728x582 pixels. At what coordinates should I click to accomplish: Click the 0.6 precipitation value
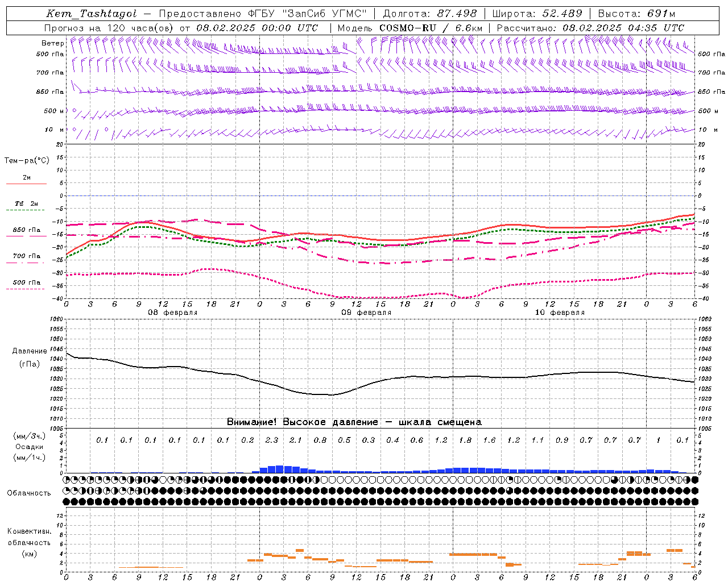417,440
